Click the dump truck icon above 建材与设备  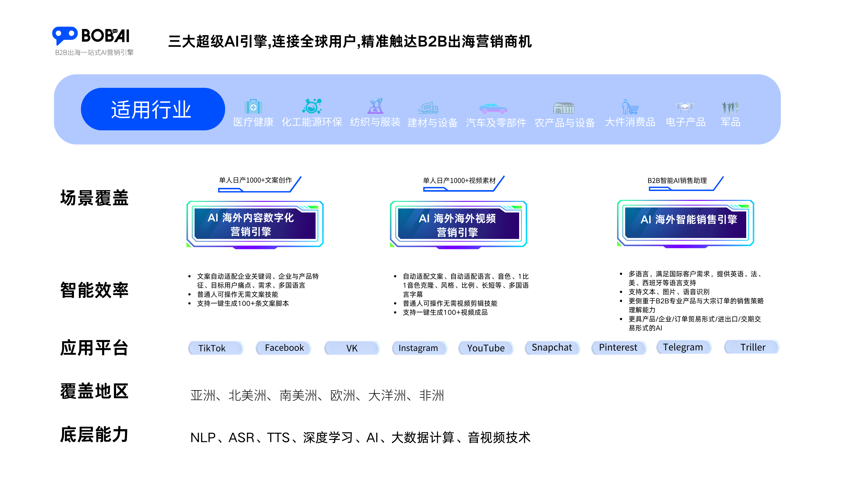(x=428, y=108)
